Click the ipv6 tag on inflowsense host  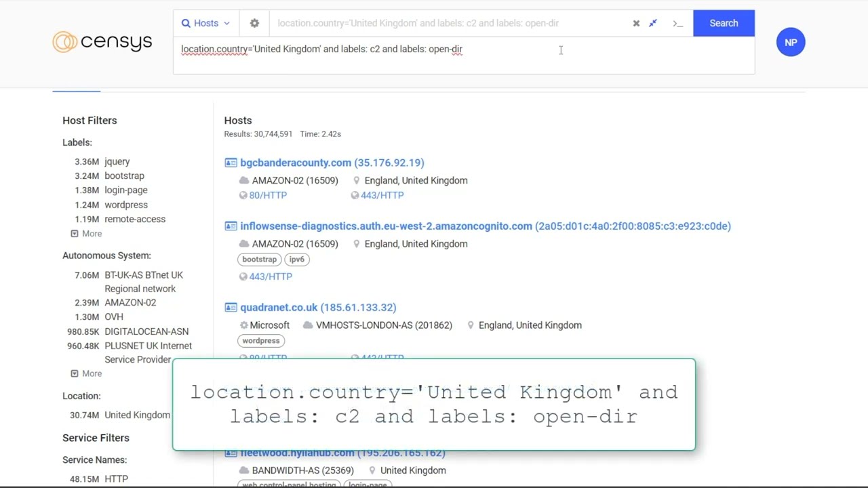(x=296, y=260)
